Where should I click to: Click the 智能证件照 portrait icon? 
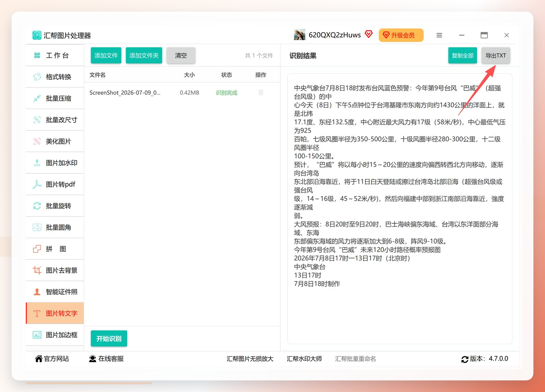(x=37, y=292)
